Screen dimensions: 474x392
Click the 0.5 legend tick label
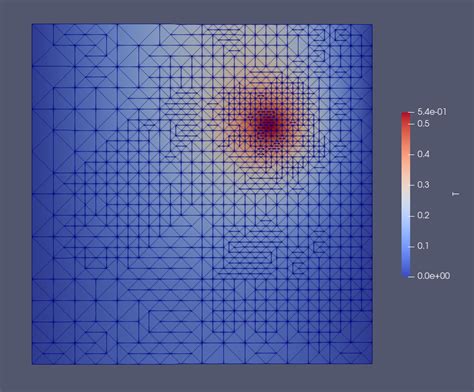(x=423, y=124)
